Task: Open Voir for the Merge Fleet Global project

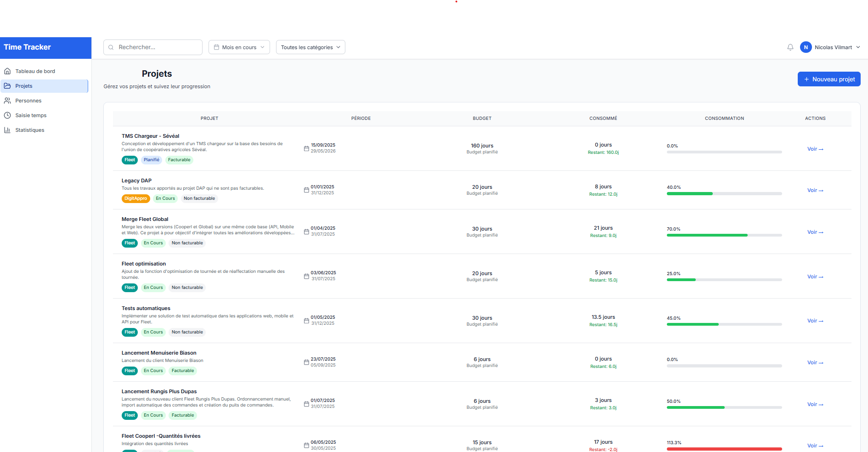Action: (815, 232)
